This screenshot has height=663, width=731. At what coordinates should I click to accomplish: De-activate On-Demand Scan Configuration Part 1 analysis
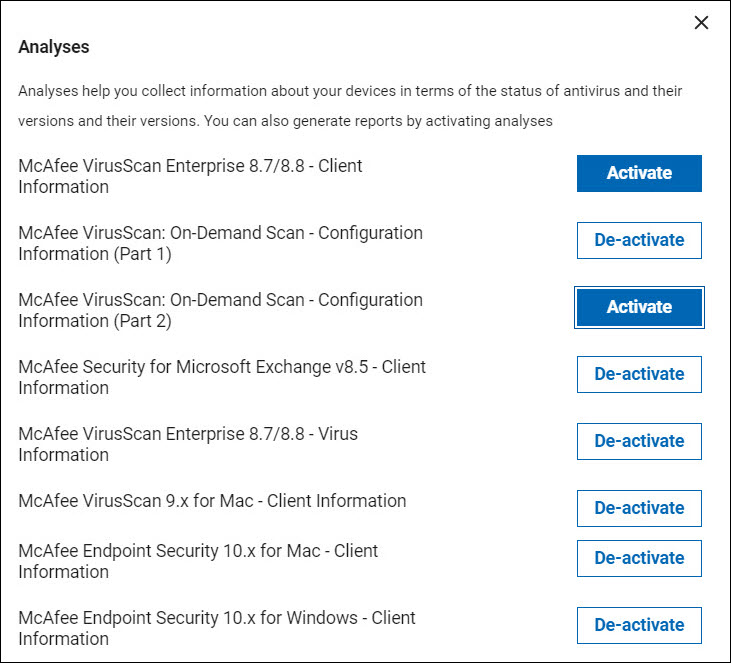[639, 240]
